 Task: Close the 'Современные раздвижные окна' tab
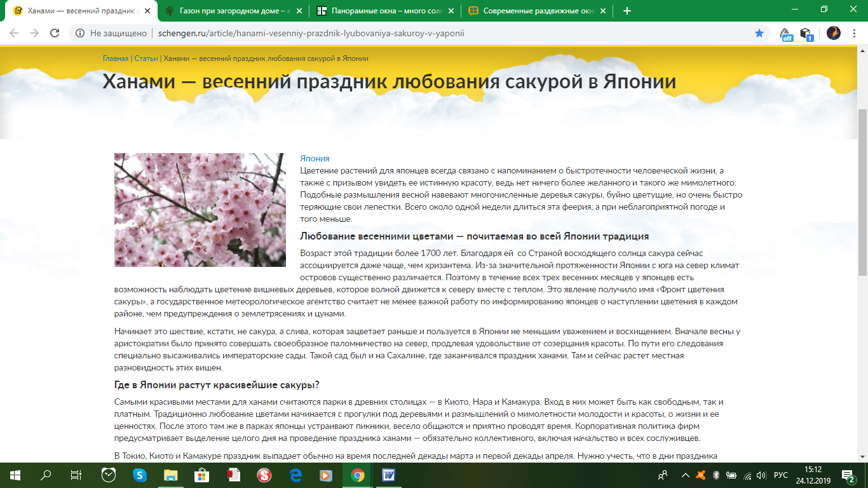602,11
